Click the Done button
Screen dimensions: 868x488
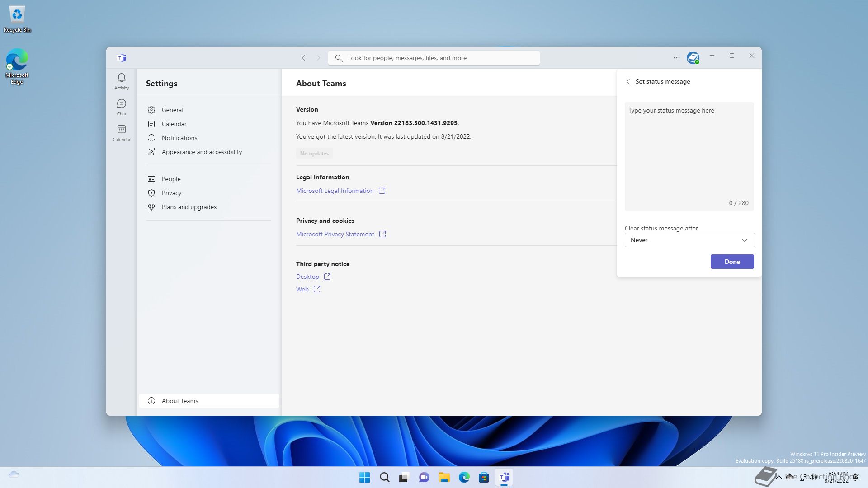pyautogui.click(x=732, y=262)
